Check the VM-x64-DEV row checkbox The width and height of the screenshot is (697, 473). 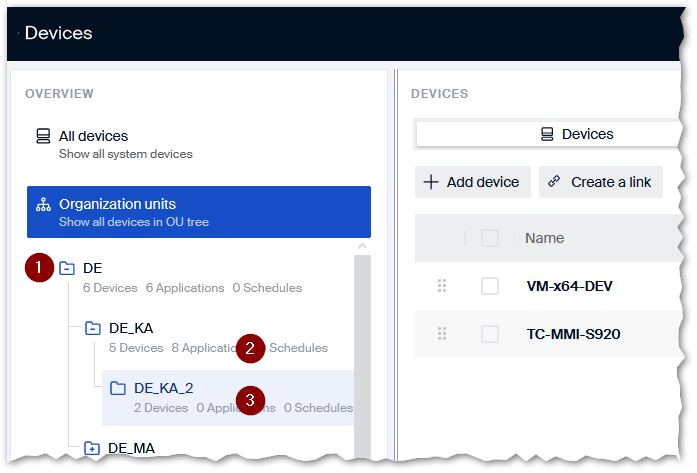(490, 286)
